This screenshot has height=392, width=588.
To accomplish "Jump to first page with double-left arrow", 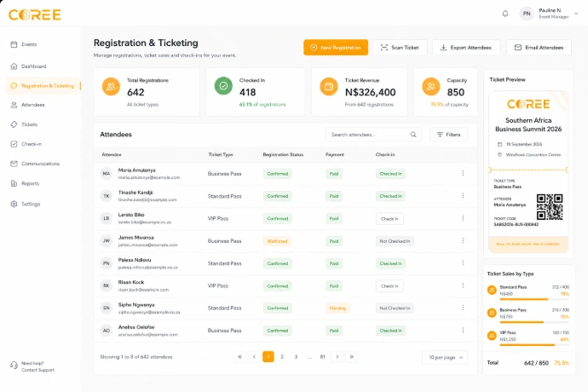I will [x=239, y=357].
